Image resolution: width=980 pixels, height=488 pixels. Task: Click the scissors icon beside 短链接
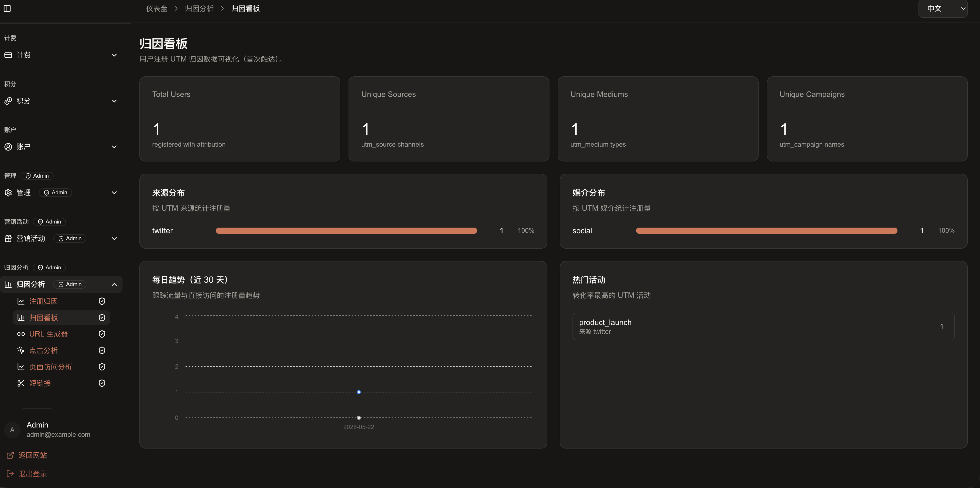(21, 383)
